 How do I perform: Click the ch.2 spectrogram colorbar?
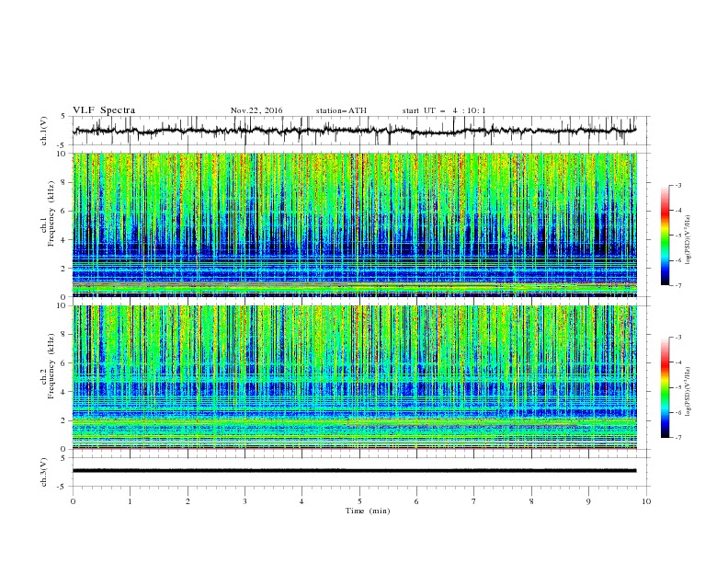(665, 387)
